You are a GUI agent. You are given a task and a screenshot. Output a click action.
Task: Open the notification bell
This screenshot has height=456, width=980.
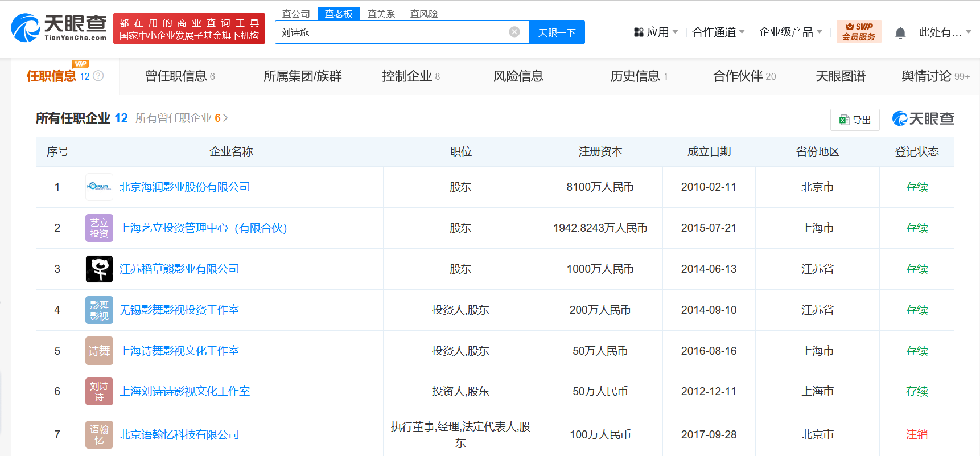(900, 32)
